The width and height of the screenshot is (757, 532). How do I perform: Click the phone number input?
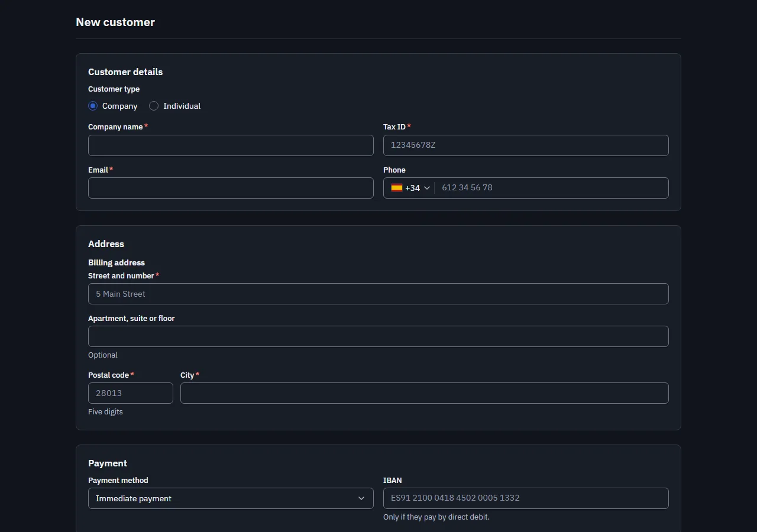pyautogui.click(x=551, y=188)
